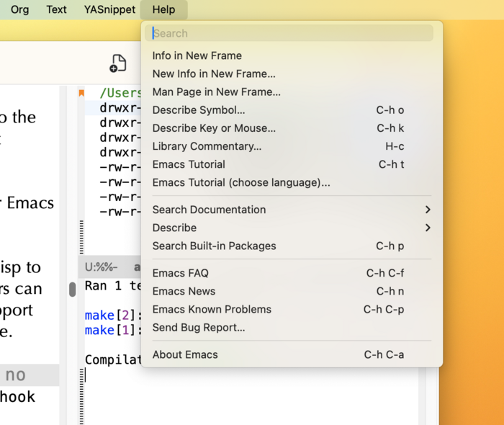The width and height of the screenshot is (504, 425).
Task: Click the U:%%- mode line indicator
Action: pos(101,267)
